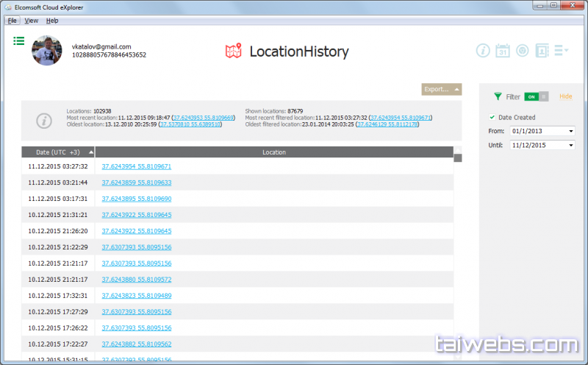Image resolution: width=588 pixels, height=365 pixels.
Task: Click the LocationHistory map icon
Action: click(233, 52)
